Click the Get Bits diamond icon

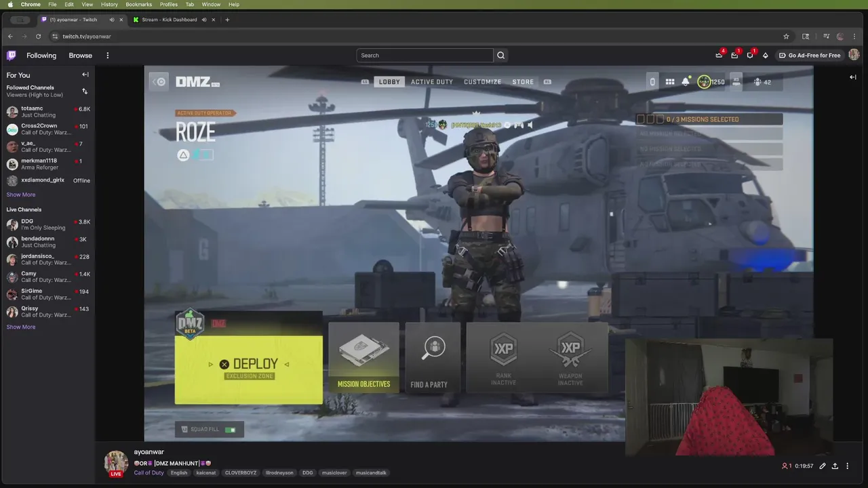click(x=766, y=56)
